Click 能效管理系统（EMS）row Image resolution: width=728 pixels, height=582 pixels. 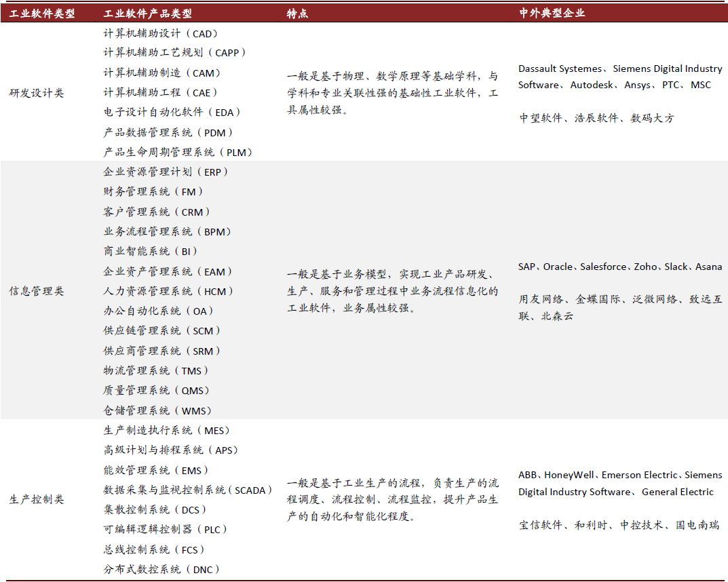coord(155,470)
